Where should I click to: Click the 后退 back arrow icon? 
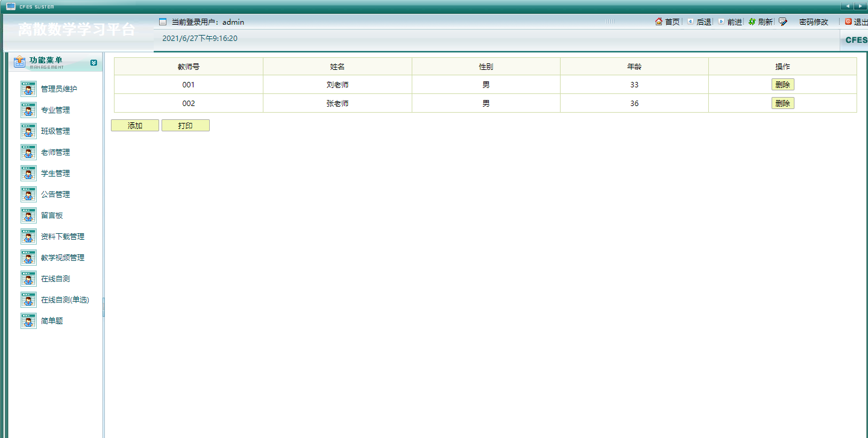(690, 22)
